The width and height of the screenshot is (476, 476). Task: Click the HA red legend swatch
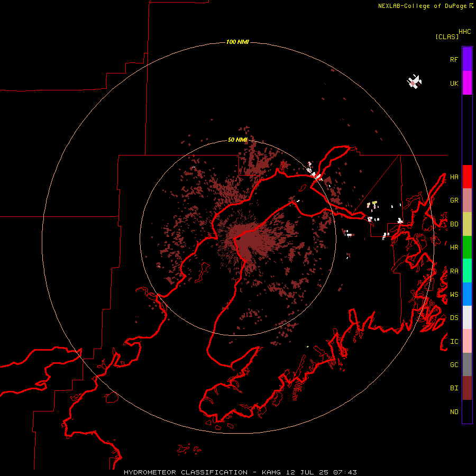click(467, 177)
